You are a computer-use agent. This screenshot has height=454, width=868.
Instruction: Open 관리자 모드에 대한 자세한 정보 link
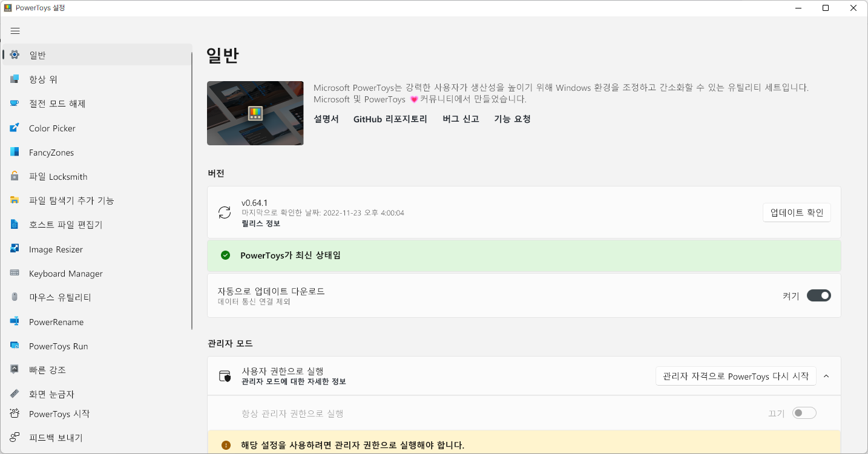click(x=294, y=382)
